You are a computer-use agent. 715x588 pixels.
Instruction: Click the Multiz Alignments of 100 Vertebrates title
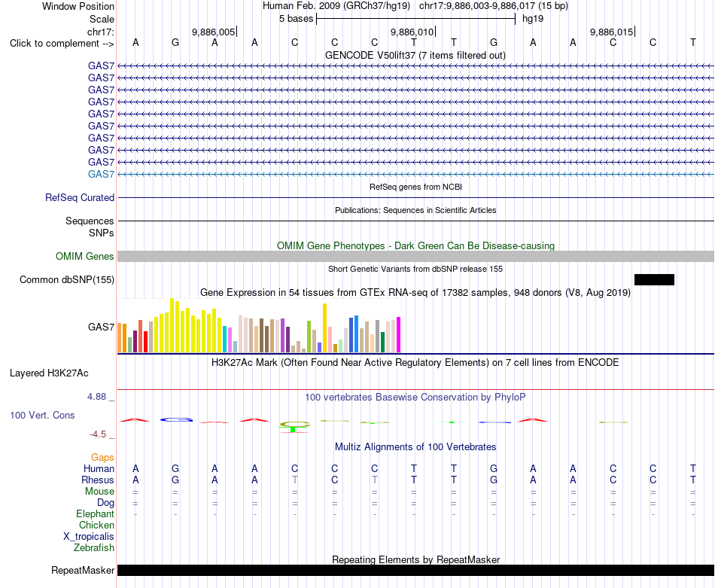point(415,447)
